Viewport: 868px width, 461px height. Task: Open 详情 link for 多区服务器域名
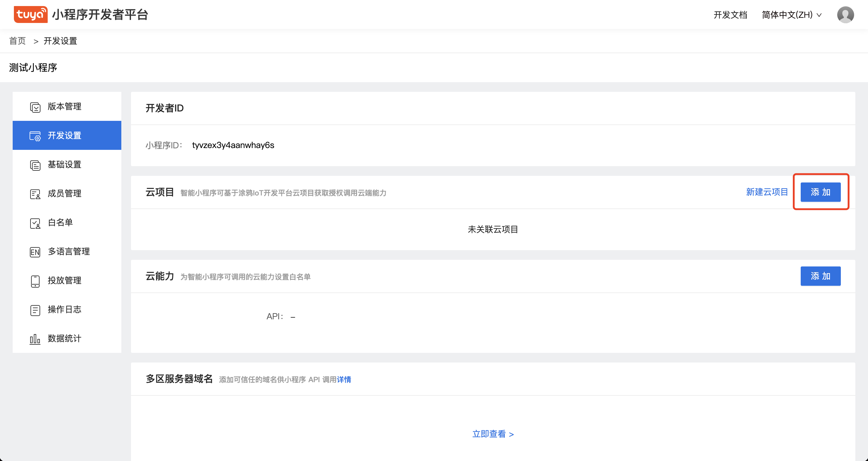click(x=344, y=379)
